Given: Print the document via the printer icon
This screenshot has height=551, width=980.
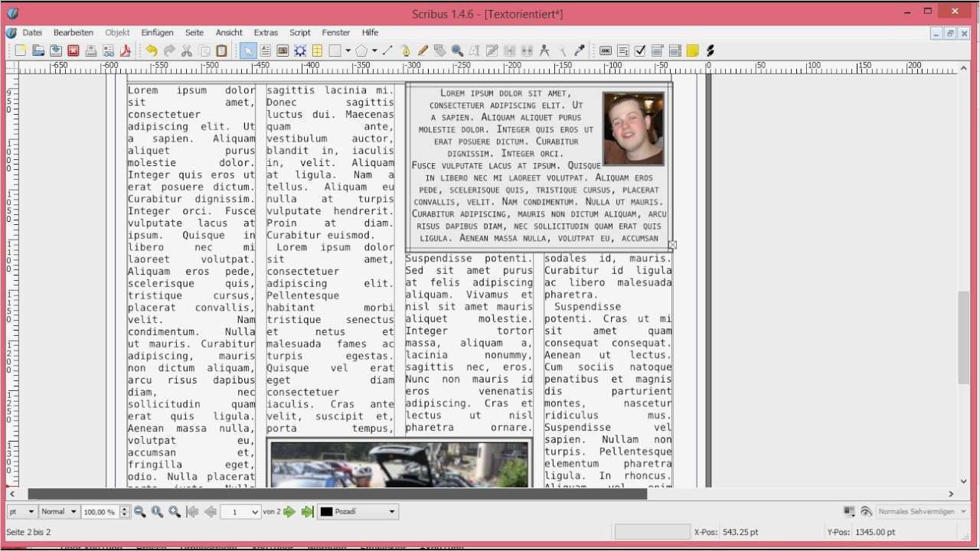Looking at the screenshot, I should click(x=91, y=51).
